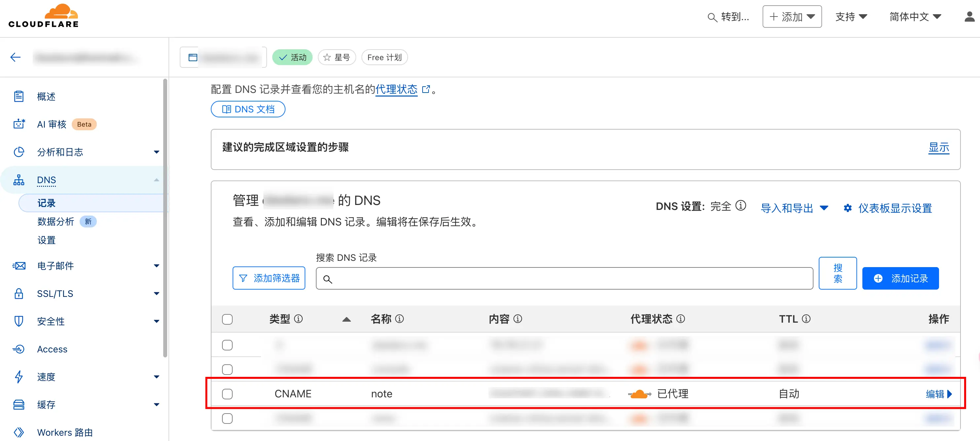Select 数据分析 under DNS in sidebar
Screen dimensions: 980x441
[56, 221]
